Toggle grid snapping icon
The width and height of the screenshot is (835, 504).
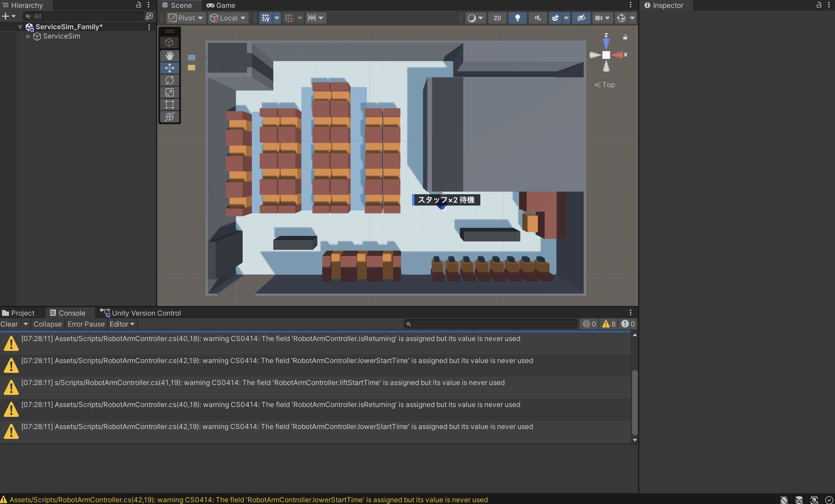289,18
